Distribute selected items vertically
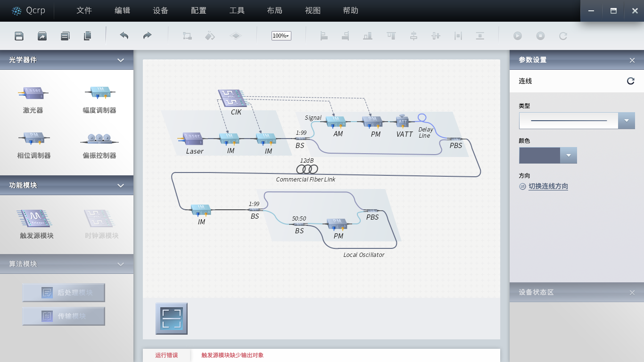This screenshot has width=644, height=362. click(480, 36)
